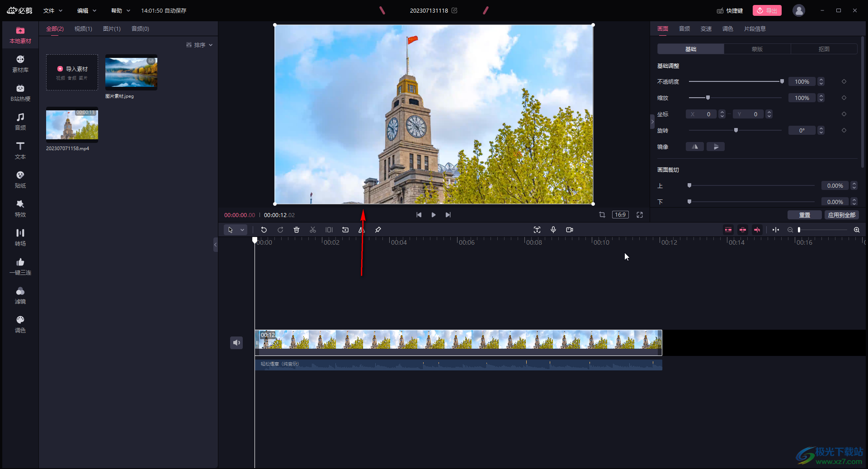
Task: Click the text recognition icon above timeline
Action: click(x=537, y=230)
